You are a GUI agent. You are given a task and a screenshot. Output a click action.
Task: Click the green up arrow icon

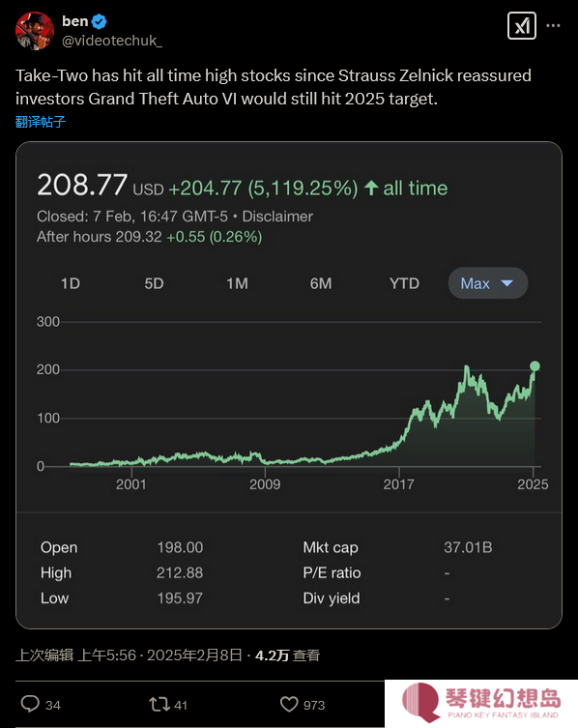point(371,188)
